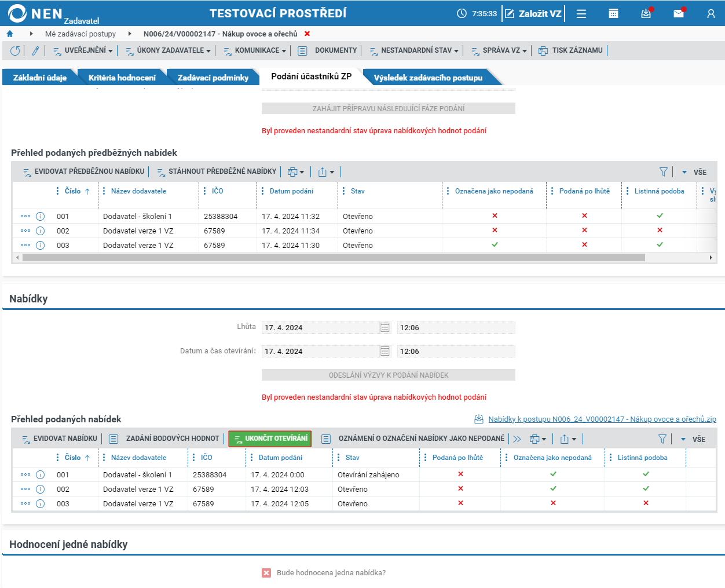Click OZNÁMENÍ O OZNAČENÍ NABÍDKY JAKO NEPODANÉ
Viewport: 725px width, 588px height.
pyautogui.click(x=413, y=439)
